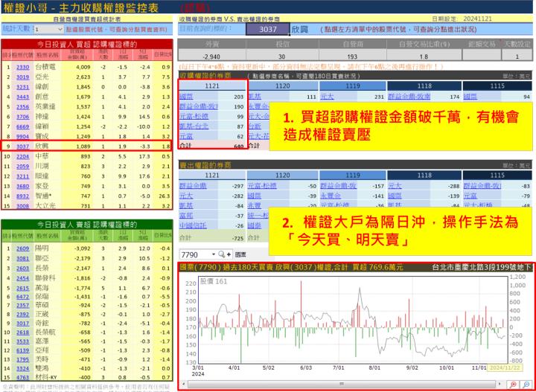The height and width of the screenshot is (392, 536).
Task: Open stock code 2454 聯發科 link
Action: (x=23, y=278)
